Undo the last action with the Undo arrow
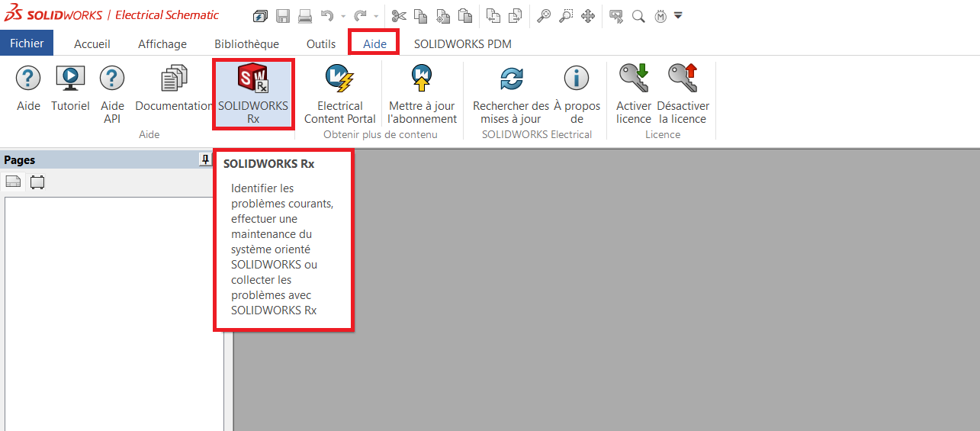 point(327,15)
